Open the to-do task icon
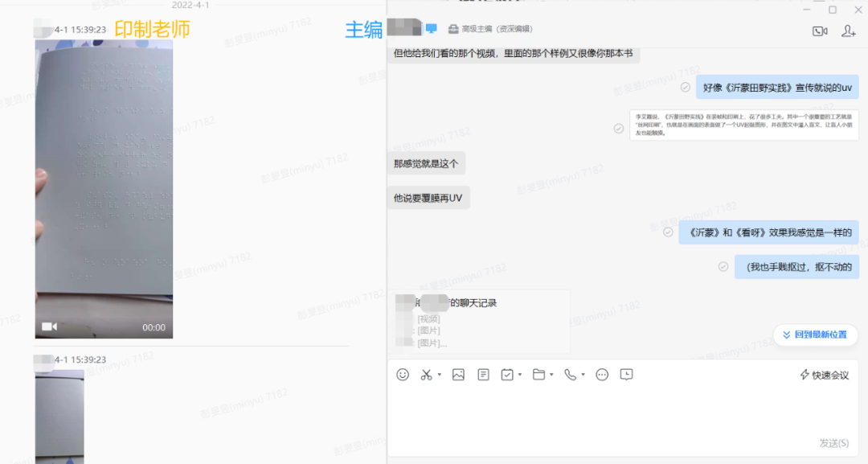 [x=508, y=374]
